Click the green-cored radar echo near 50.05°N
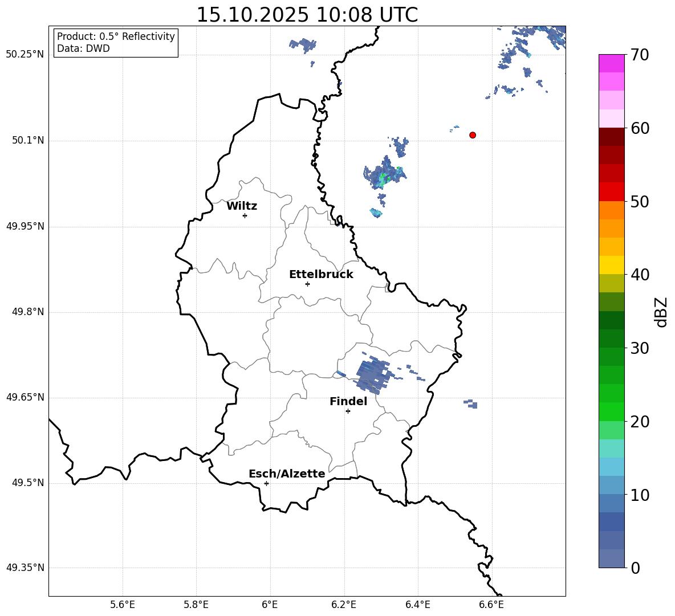Image resolution: width=675 pixels, height=616 pixels. pos(385,173)
